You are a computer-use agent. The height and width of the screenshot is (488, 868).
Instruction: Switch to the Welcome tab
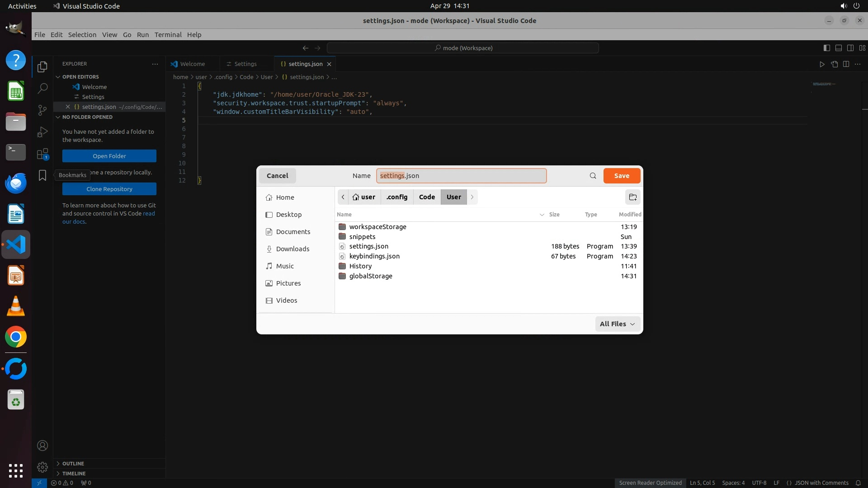(192, 64)
